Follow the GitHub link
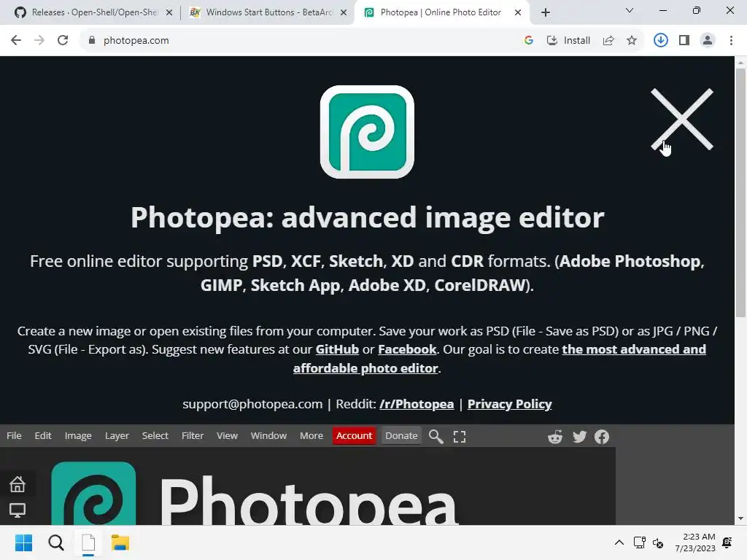The height and width of the screenshot is (560, 747). point(337,349)
